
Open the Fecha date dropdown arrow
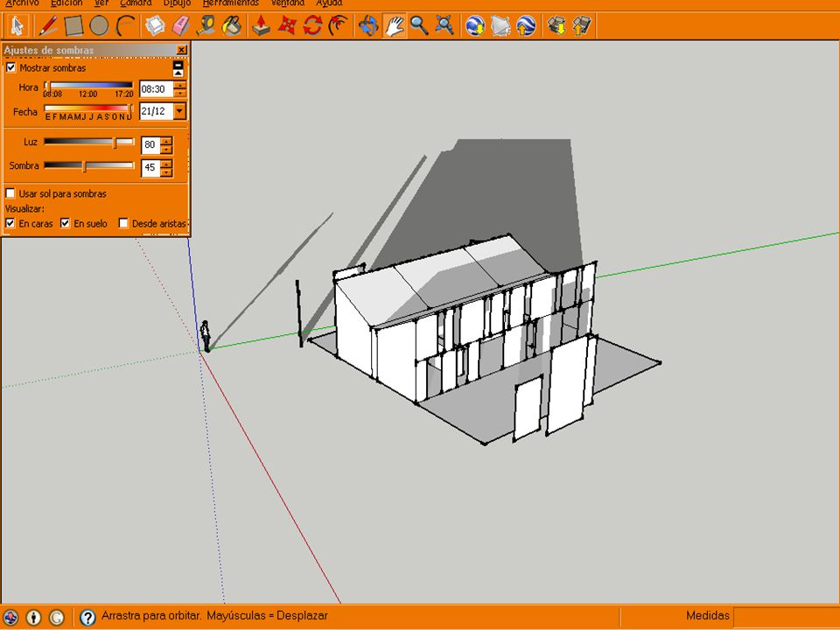179,111
